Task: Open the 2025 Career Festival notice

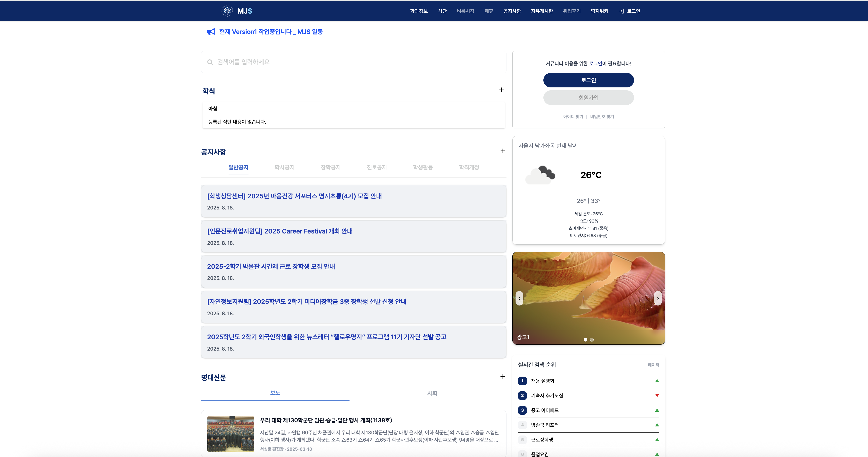Action: [x=280, y=231]
